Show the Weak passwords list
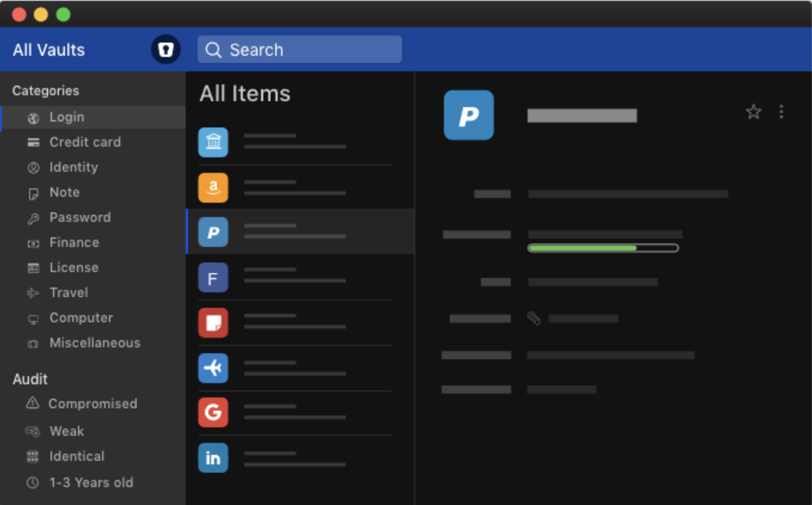Viewport: 812px width, 505px height. click(68, 431)
